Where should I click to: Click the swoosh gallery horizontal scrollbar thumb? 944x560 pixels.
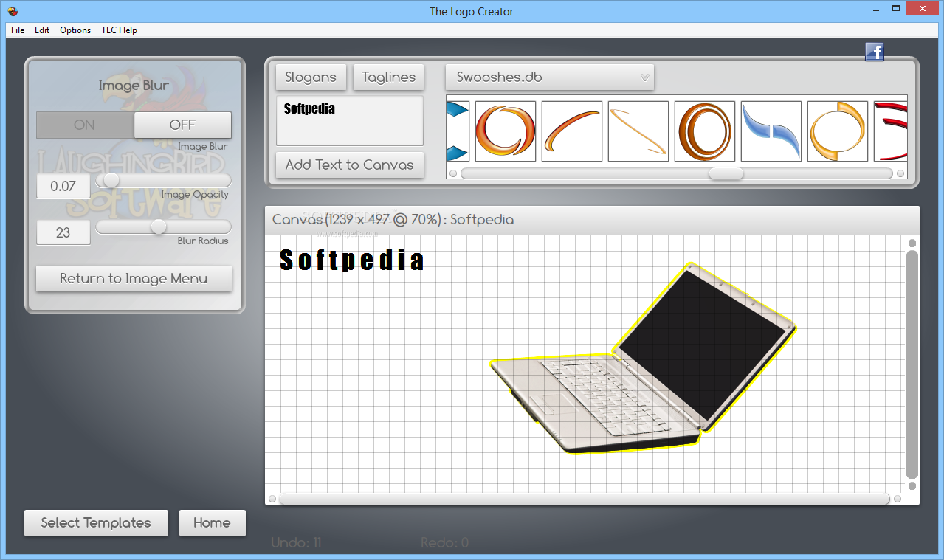726,173
